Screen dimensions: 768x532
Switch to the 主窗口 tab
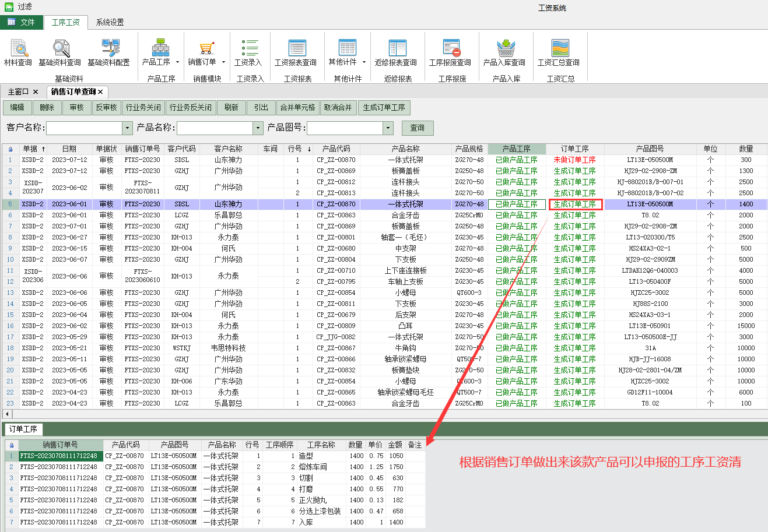point(18,92)
